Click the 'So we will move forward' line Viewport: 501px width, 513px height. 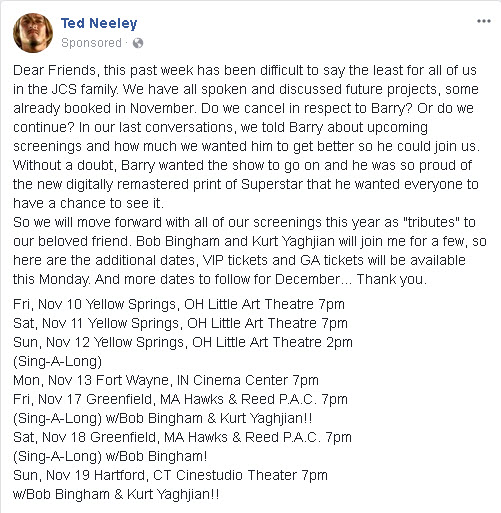point(244,222)
